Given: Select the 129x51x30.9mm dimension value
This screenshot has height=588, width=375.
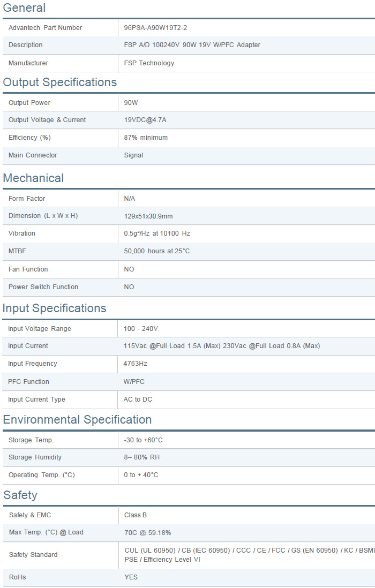Looking at the screenshot, I should click(148, 216).
